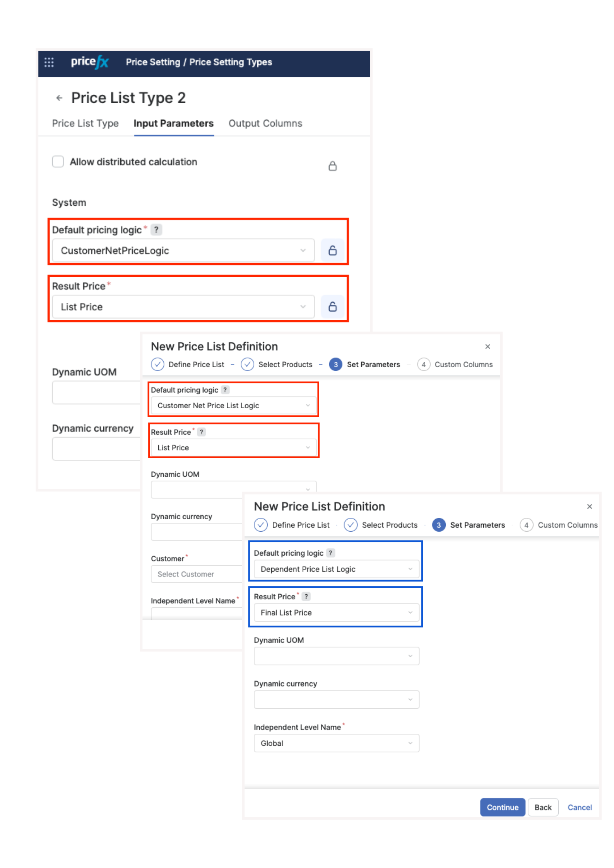Click help icon beside Default pricing logic label

pyautogui.click(x=156, y=230)
